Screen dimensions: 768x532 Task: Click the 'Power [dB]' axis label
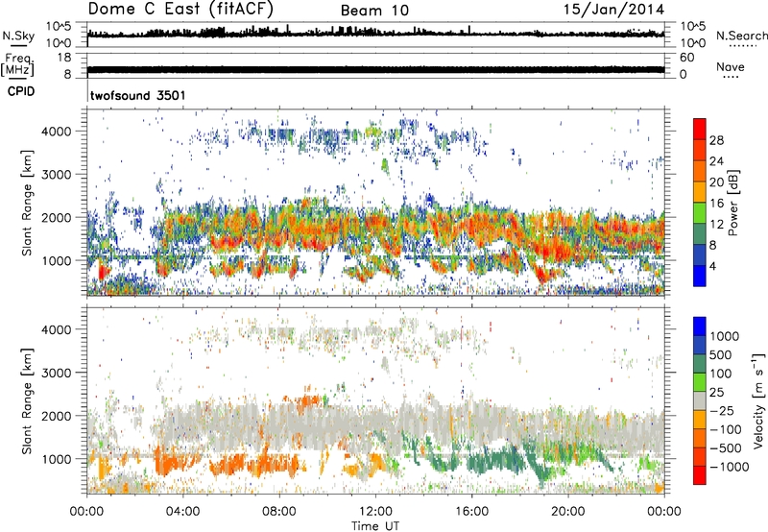(732, 203)
